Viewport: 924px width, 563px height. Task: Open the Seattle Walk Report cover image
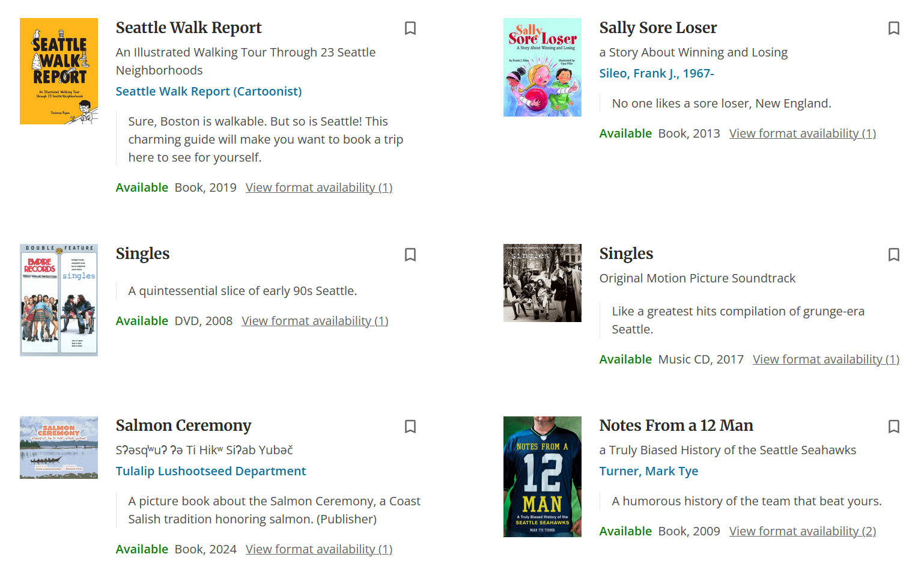59,72
